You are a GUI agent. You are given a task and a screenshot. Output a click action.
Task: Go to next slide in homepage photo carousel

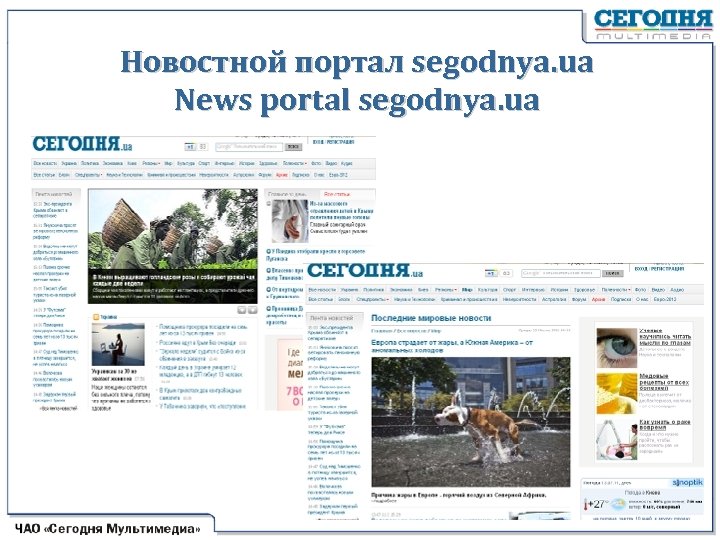click(x=252, y=310)
